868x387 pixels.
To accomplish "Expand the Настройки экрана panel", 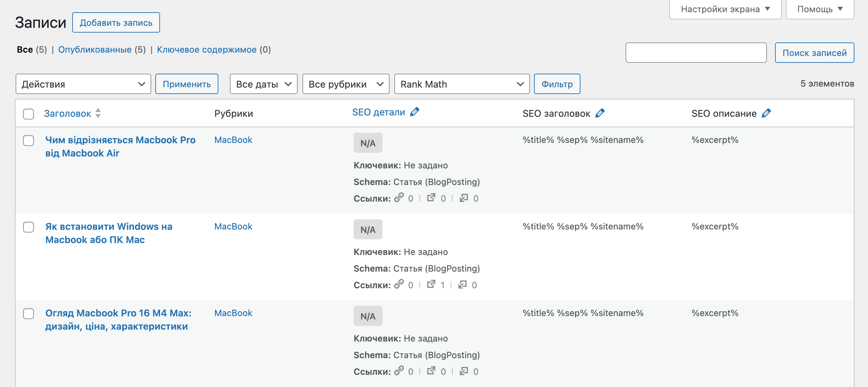I will [725, 9].
